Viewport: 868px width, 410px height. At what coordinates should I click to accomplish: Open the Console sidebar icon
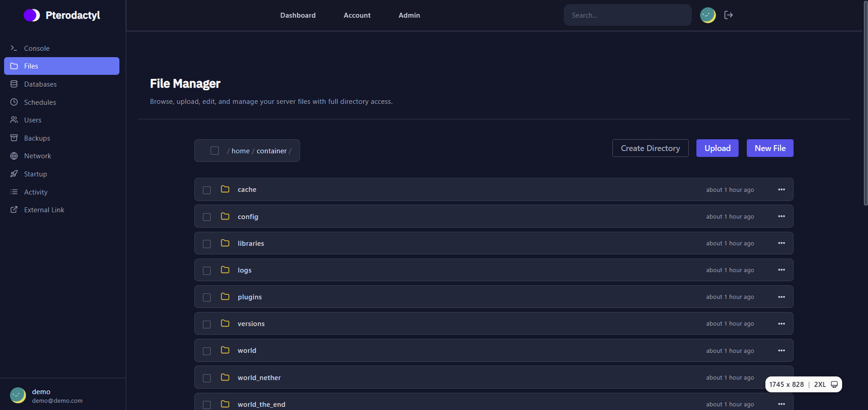(14, 48)
